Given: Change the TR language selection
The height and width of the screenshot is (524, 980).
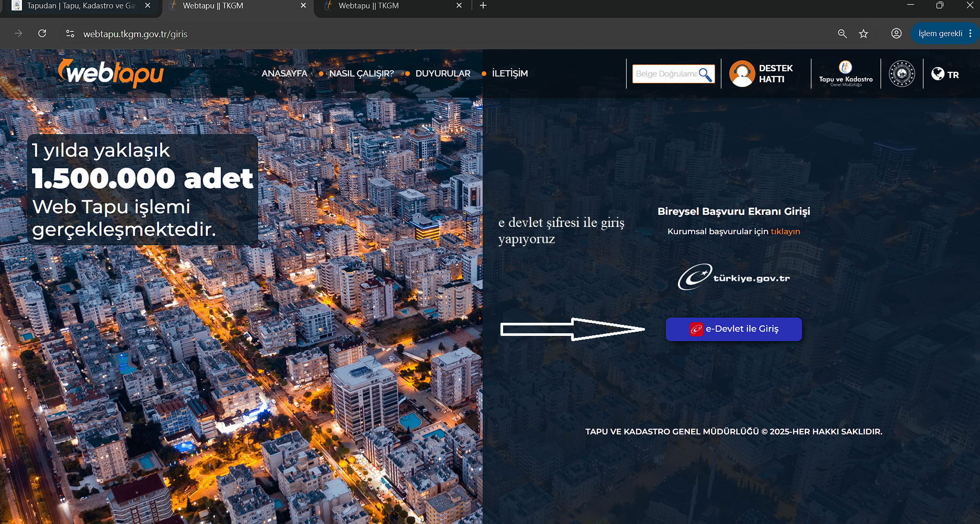Looking at the screenshot, I should pyautogui.click(x=953, y=75).
